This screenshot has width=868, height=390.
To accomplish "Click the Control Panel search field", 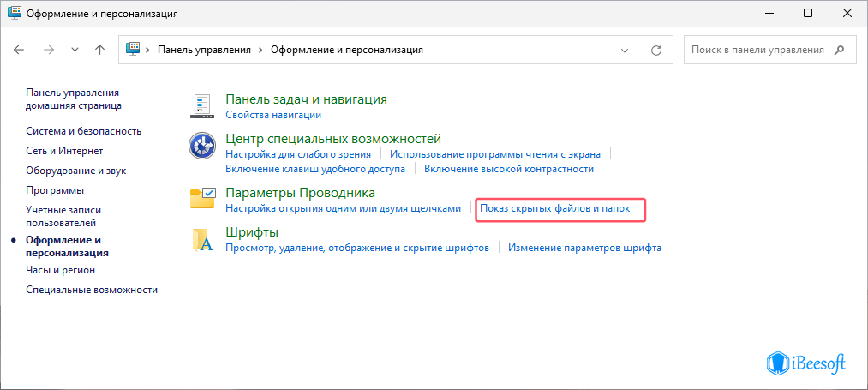I will click(x=758, y=50).
